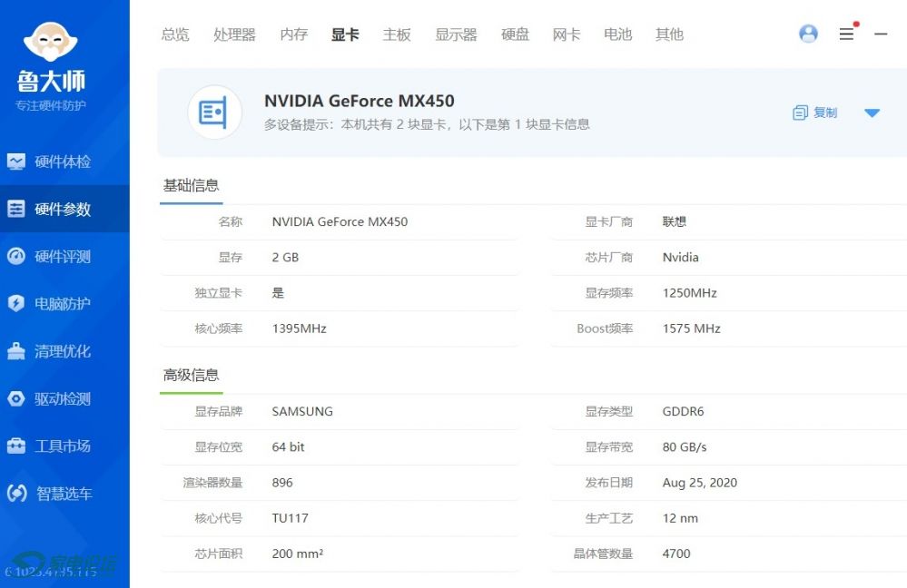Select the 核心频率 value 1395MHz

click(x=299, y=328)
